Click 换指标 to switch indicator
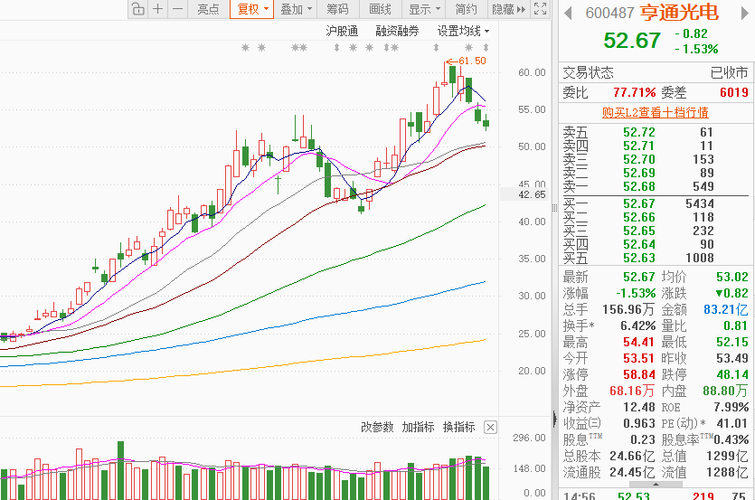This screenshot has width=755, height=500. pos(459,427)
